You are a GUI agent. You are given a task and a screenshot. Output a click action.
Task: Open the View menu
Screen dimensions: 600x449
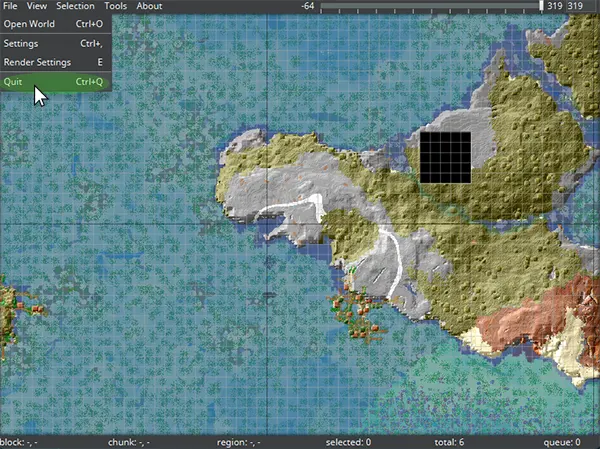click(x=37, y=6)
